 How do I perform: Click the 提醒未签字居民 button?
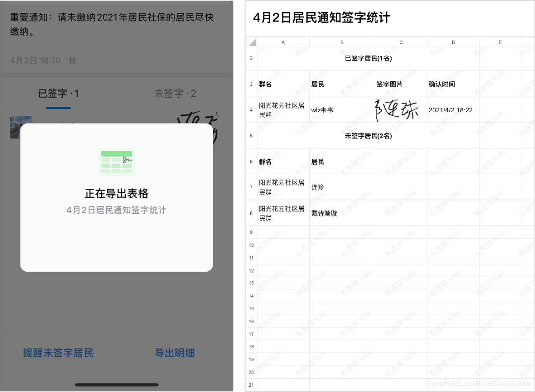pos(58,353)
